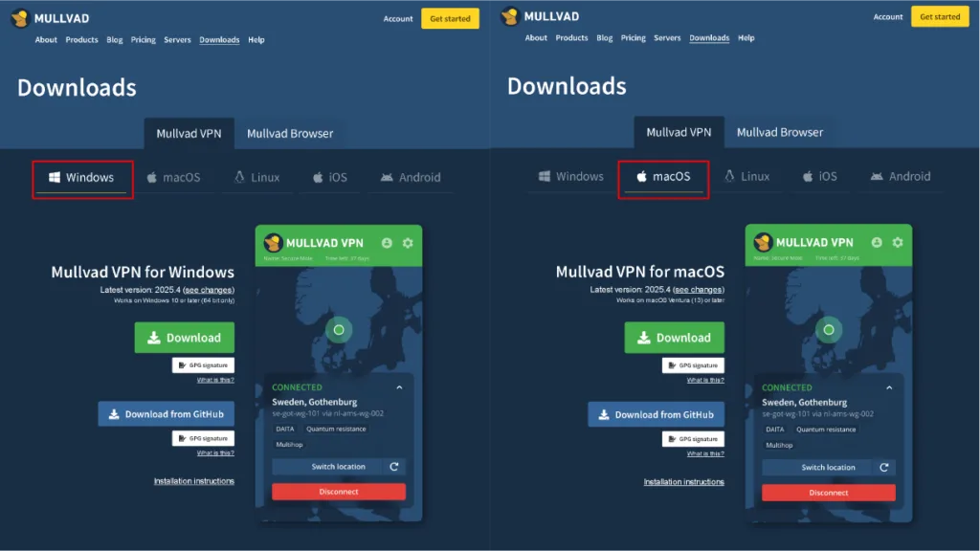Open Products menu in left page
The image size is (980, 551).
82,39
